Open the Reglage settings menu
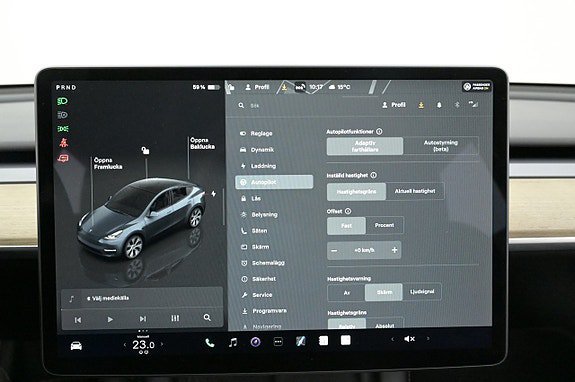575x382 pixels. click(x=256, y=133)
